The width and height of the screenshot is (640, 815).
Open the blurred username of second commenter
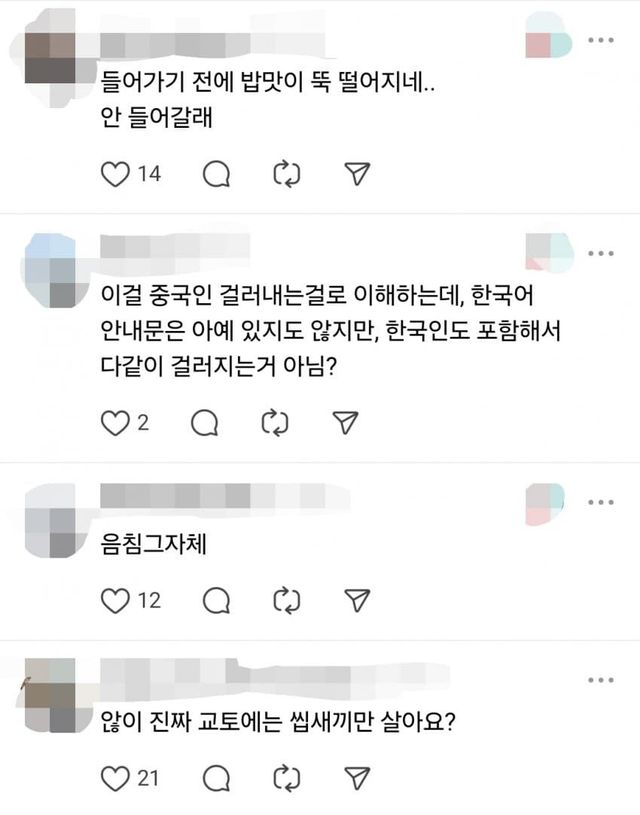[x=174, y=246]
